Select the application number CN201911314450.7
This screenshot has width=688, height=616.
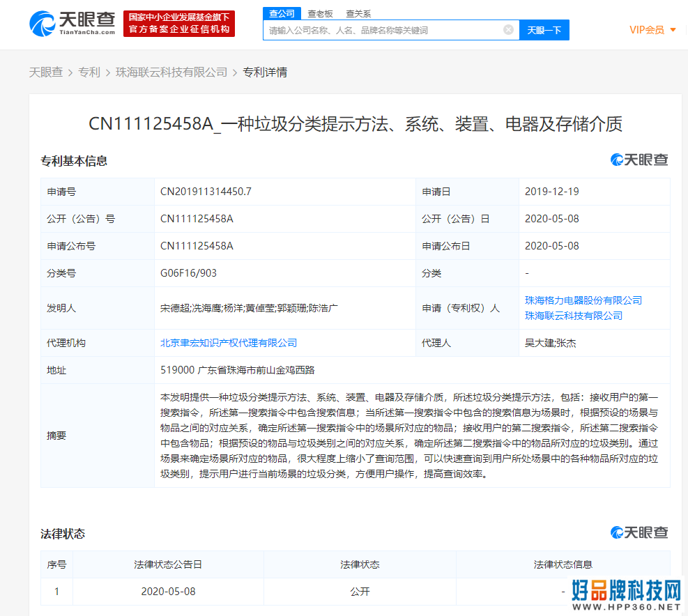click(x=206, y=192)
